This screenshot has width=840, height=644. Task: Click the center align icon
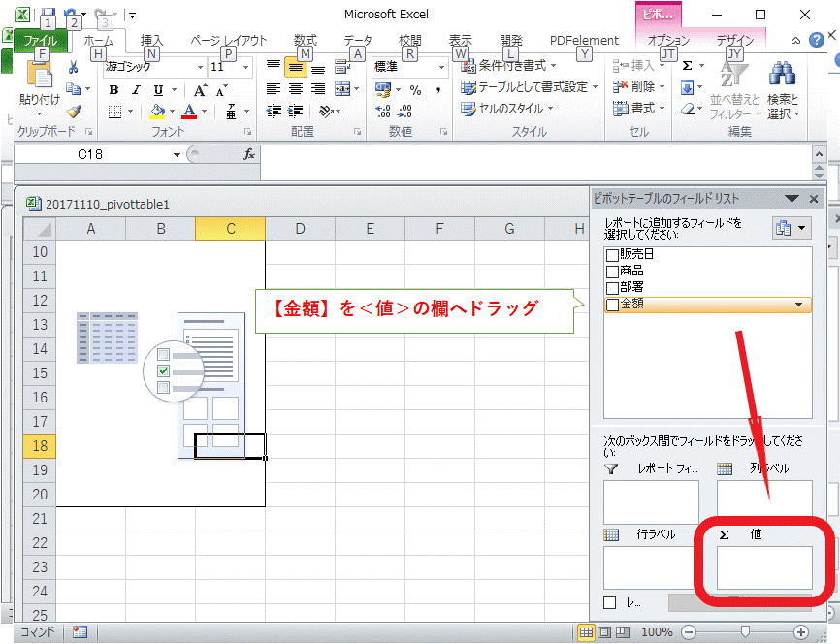pyautogui.click(x=296, y=89)
